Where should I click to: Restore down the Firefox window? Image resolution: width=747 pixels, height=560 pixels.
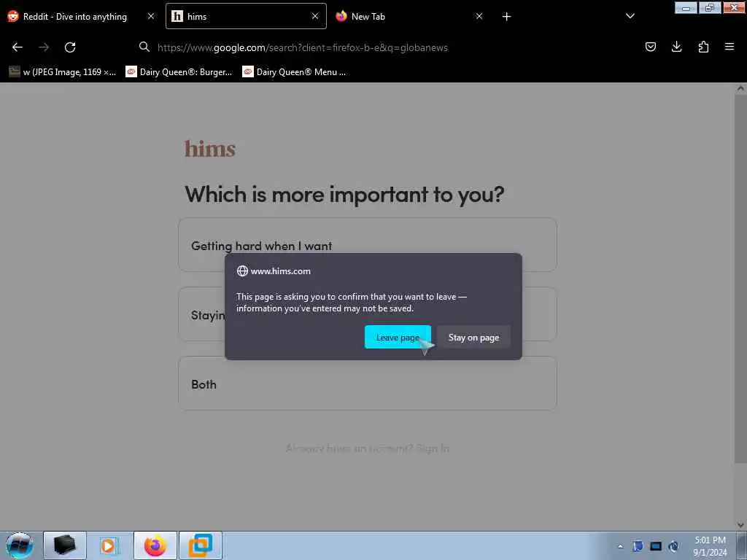709,7
